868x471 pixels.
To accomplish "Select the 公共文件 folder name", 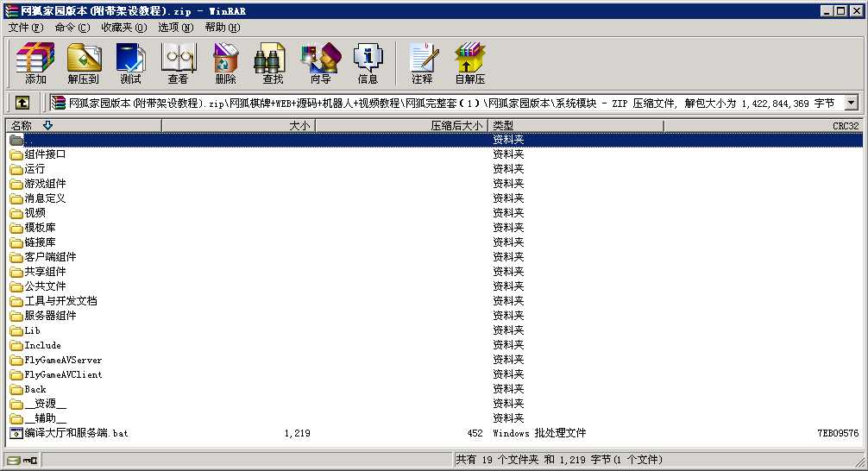I will coord(46,286).
